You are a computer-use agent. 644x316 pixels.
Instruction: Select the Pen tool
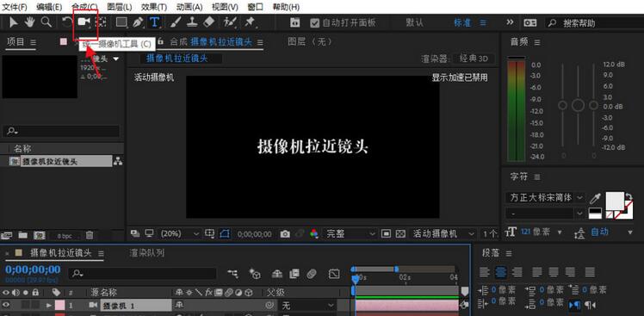[x=138, y=22]
